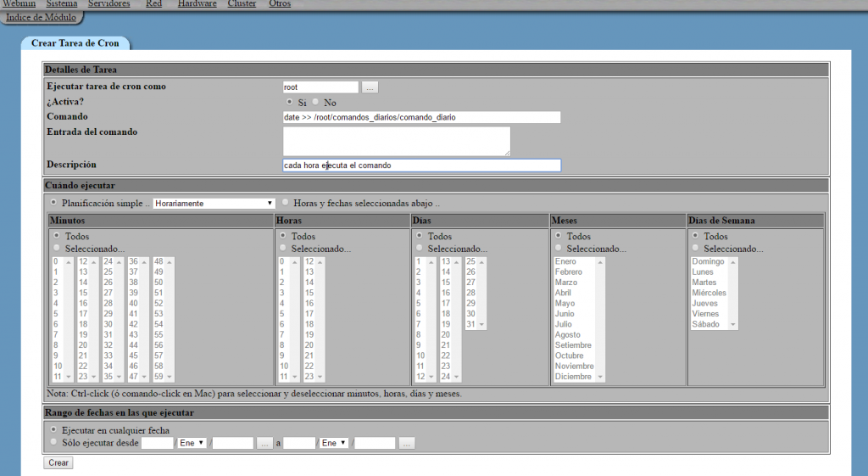
Task: Select 'Miércoles' in the weekdays list
Action: click(709, 293)
